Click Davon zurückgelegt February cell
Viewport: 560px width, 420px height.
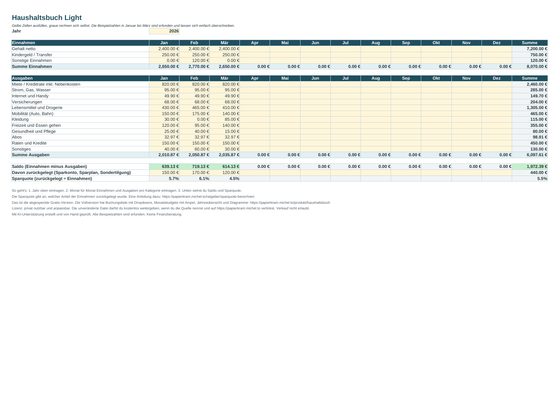point(194,172)
